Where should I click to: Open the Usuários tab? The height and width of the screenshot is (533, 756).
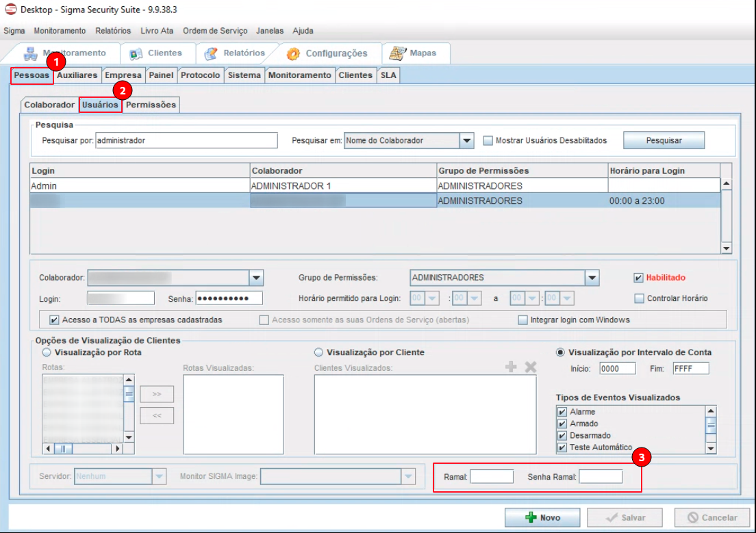click(100, 105)
